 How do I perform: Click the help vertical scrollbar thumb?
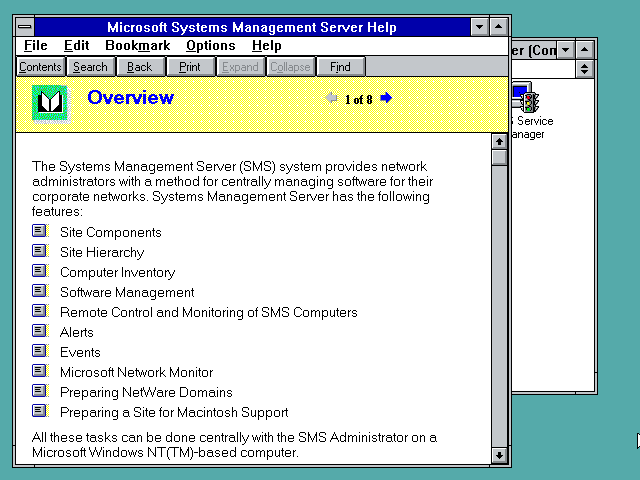[x=499, y=158]
